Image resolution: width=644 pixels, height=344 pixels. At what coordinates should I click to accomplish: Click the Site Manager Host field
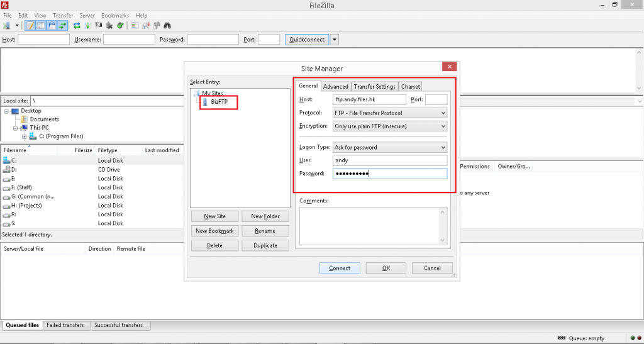(x=369, y=99)
